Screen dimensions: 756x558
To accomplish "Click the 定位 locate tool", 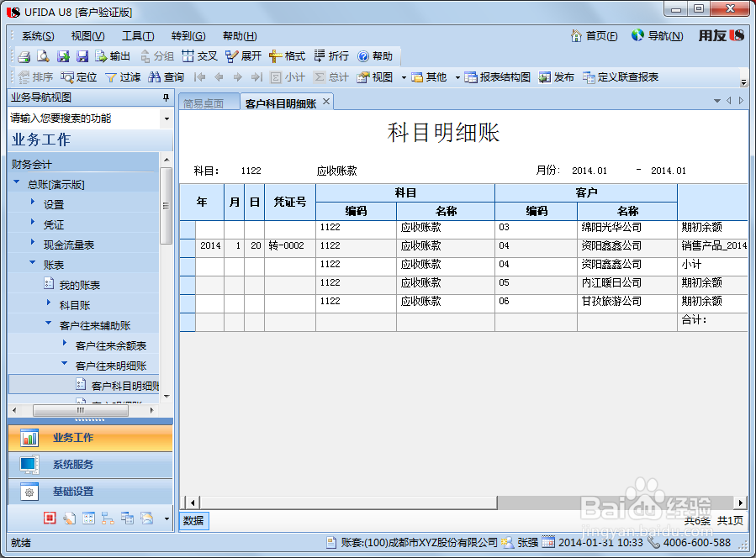I will (78, 77).
